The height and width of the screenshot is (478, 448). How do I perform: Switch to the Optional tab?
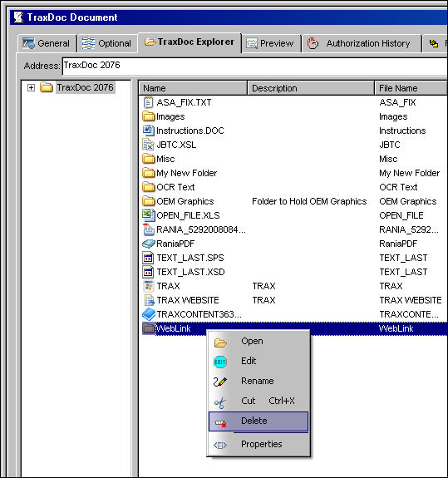107,43
